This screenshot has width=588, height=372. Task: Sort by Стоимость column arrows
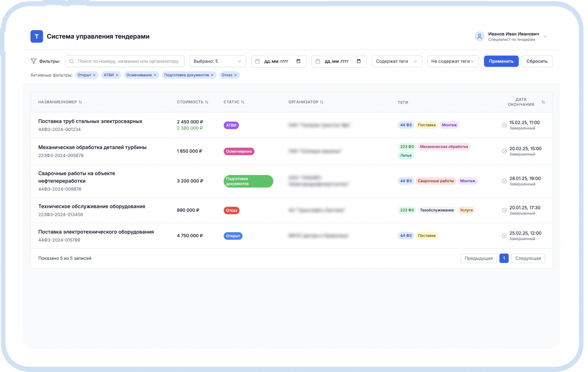207,102
